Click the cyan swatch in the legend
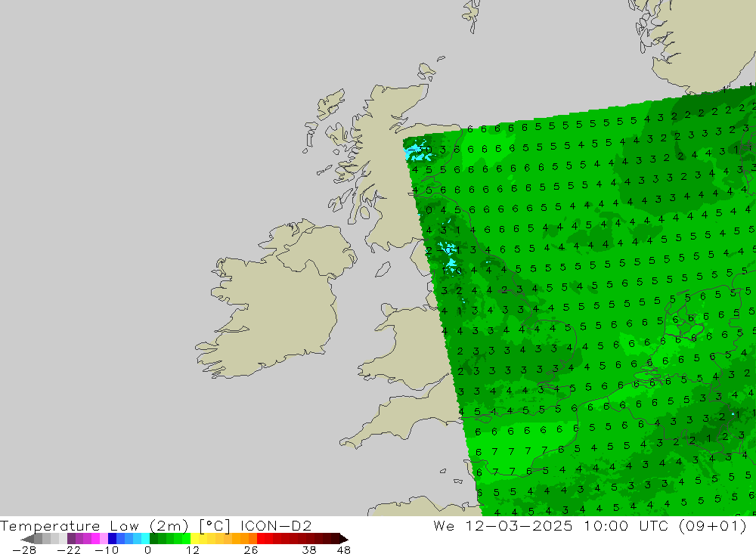Screen dimensions: 756x554 [x=145, y=539]
